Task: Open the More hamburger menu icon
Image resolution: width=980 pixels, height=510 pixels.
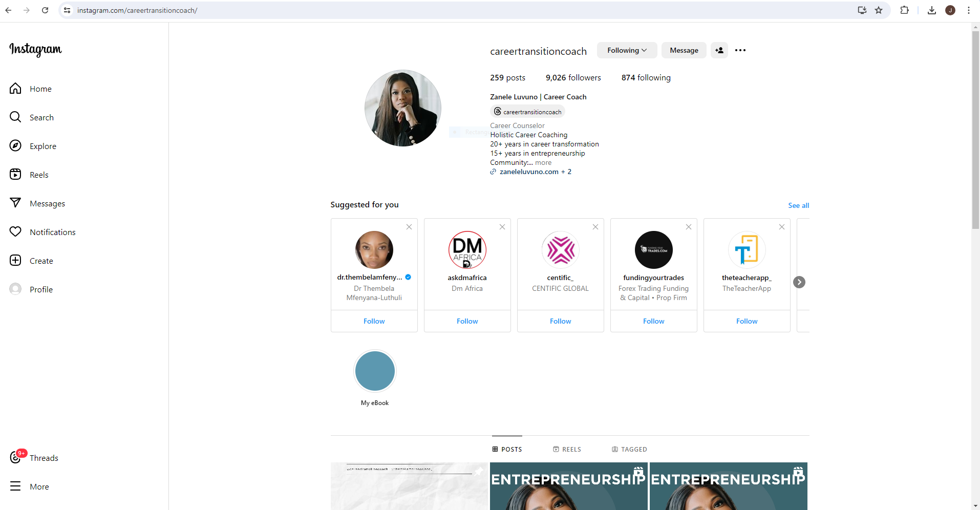Action: [x=15, y=486]
